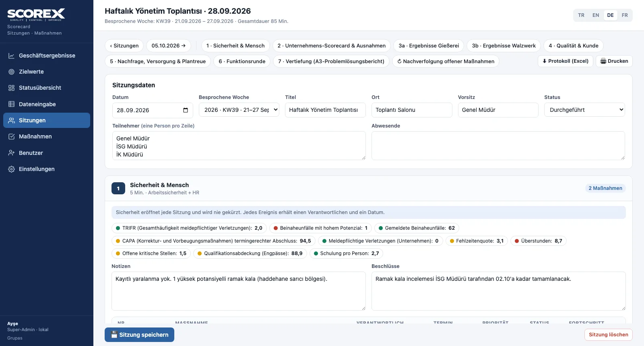The image size is (644, 346).
Task: Click the Geschäftsergebnisse chart icon in sidebar
Action: point(12,56)
